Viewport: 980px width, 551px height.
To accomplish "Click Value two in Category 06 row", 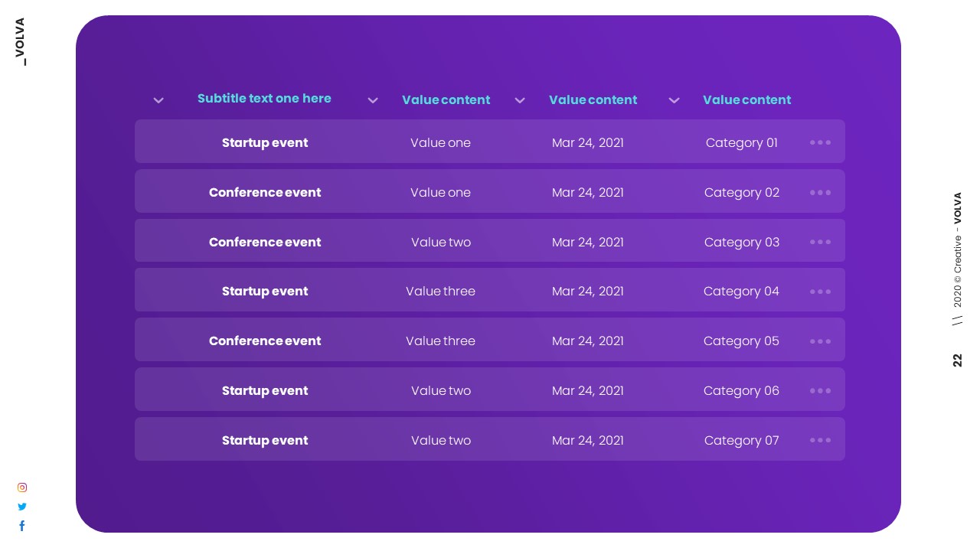I will click(441, 390).
